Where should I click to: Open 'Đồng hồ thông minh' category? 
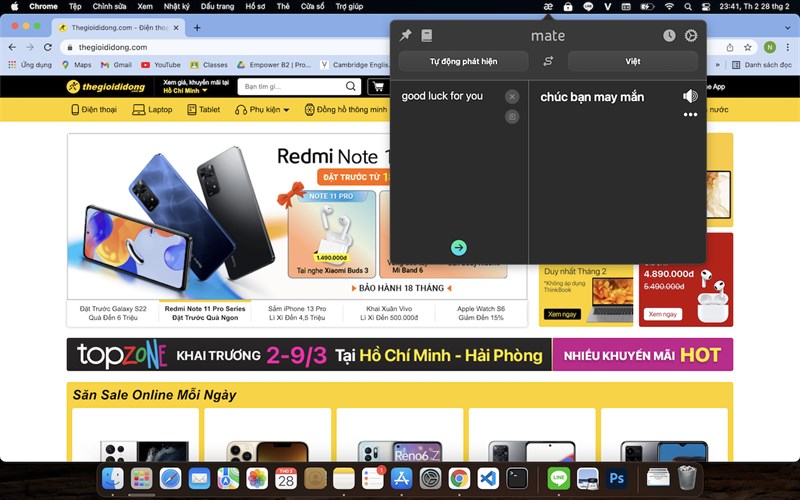345,109
